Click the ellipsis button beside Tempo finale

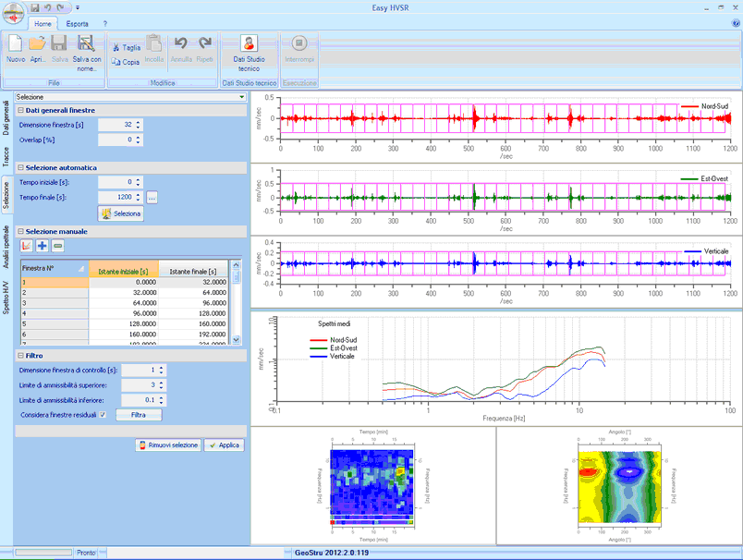point(152,198)
